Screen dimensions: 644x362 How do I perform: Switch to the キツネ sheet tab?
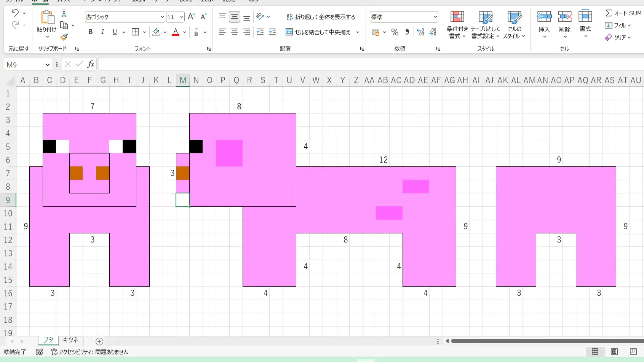[71, 340]
